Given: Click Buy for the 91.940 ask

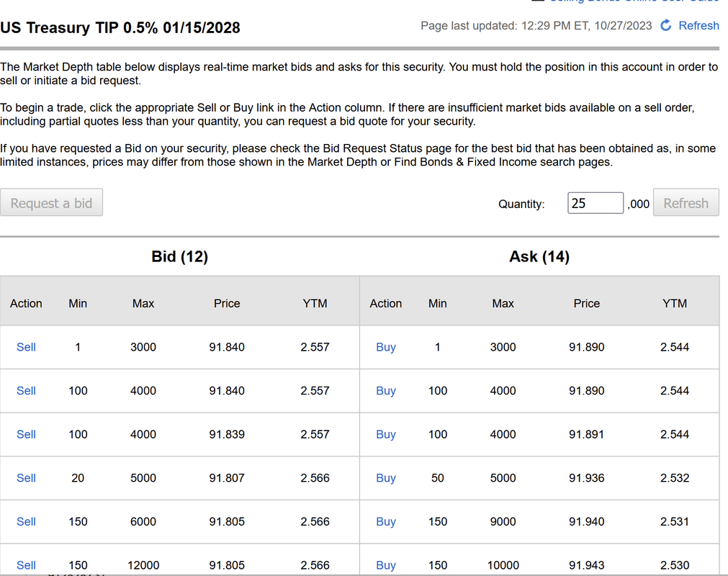Looking at the screenshot, I should pos(386,522).
